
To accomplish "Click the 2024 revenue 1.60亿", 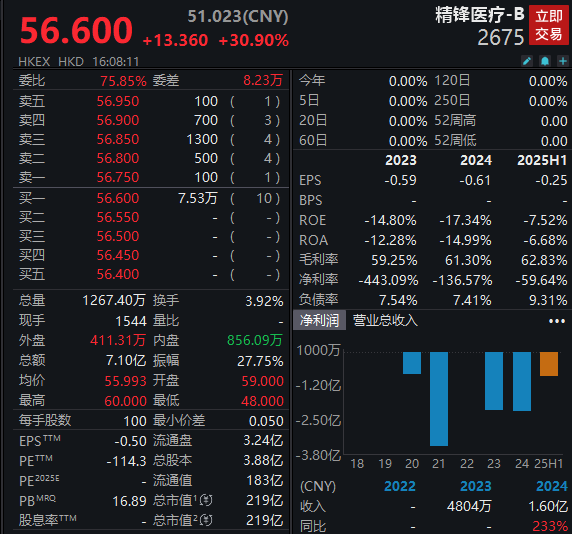I will pos(548,506).
